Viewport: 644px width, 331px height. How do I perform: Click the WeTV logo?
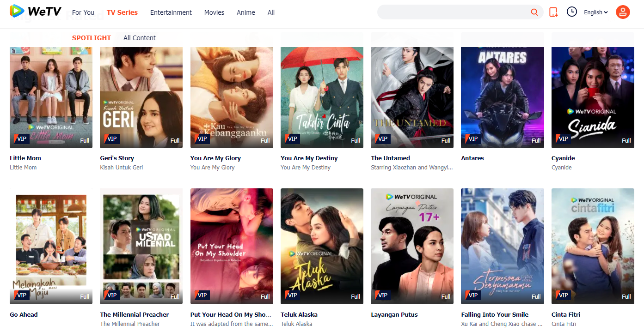pos(36,11)
